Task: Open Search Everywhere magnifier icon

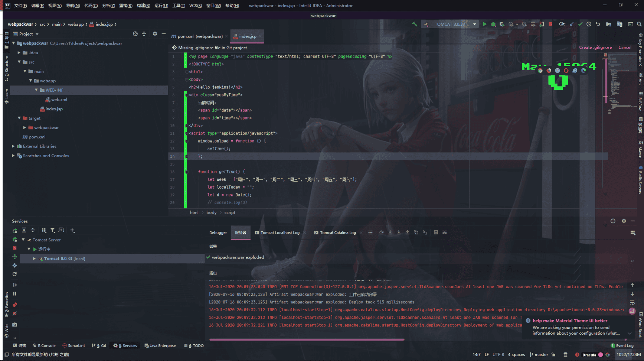Action: point(639,24)
